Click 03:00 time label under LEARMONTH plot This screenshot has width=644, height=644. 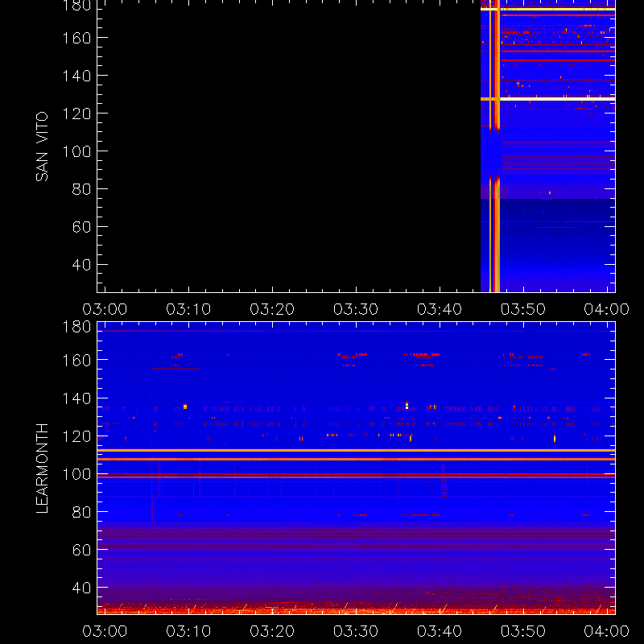point(105,631)
